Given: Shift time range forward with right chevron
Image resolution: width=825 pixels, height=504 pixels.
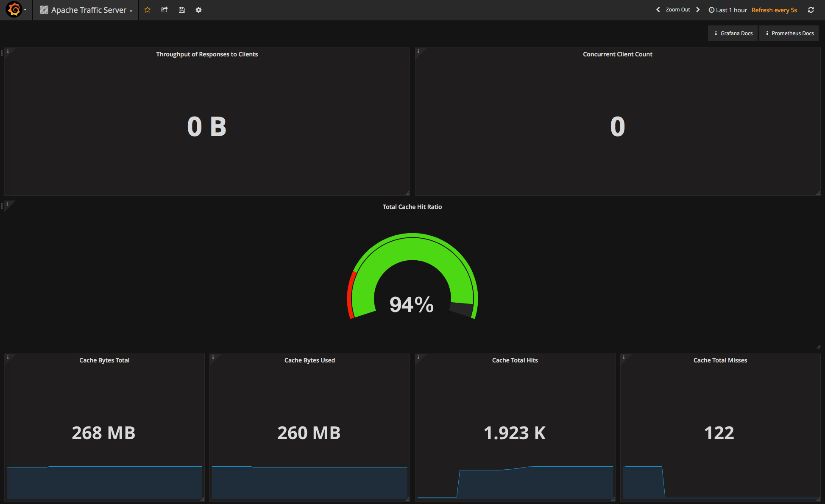Looking at the screenshot, I should click(698, 10).
